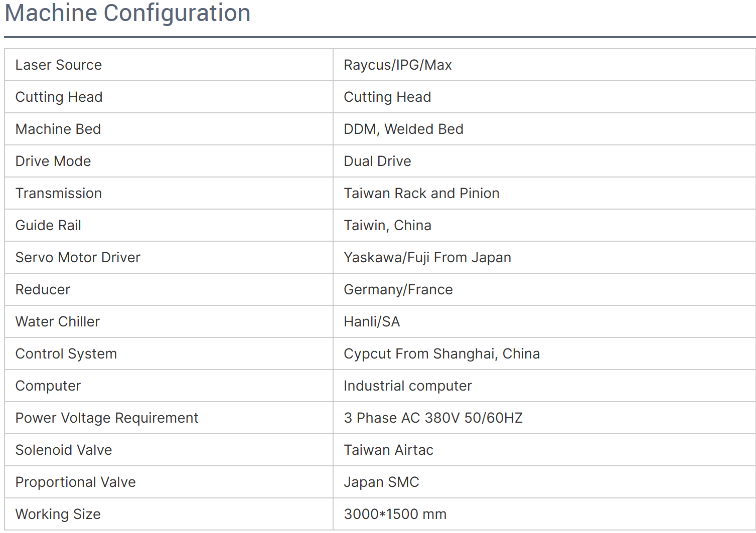This screenshot has width=756, height=533.
Task: Select the Power Voltage Requirement label
Action: 107,418
